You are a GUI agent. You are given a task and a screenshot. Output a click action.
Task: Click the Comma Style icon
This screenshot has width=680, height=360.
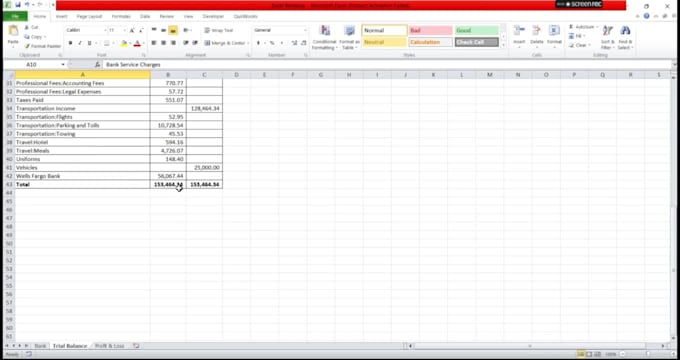281,43
